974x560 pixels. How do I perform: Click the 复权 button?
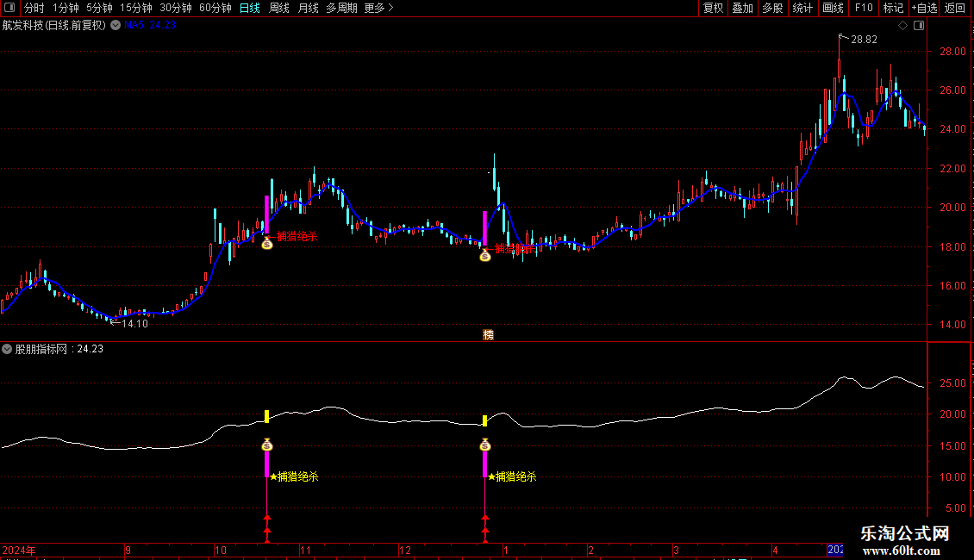[713, 8]
